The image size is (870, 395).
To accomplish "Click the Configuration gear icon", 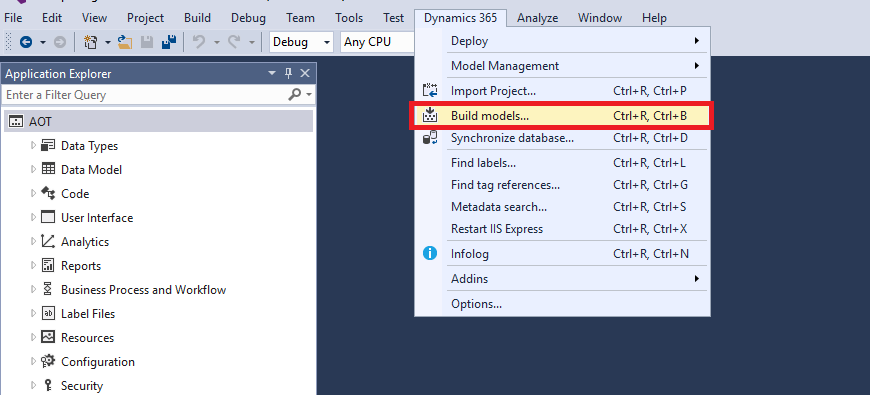I will [x=48, y=361].
